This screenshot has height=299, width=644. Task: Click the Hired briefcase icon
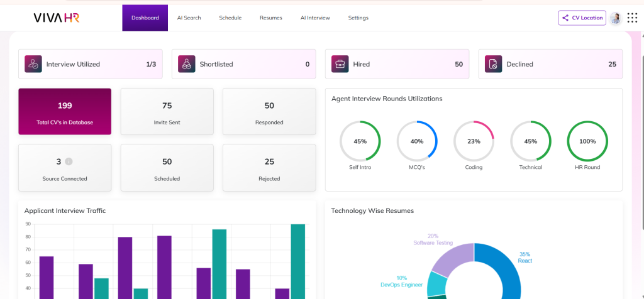tap(340, 64)
